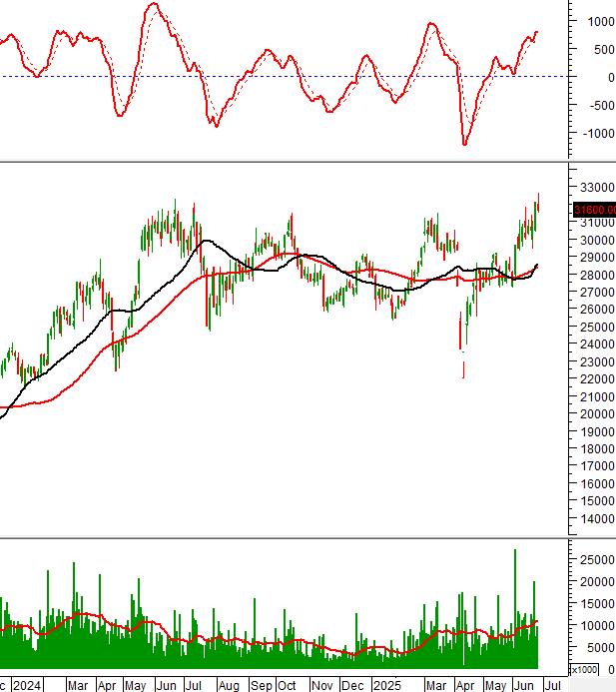Image resolution: width=616 pixels, height=692 pixels.
Task: Select the x1000 volume scale box
Action: (x=583, y=670)
